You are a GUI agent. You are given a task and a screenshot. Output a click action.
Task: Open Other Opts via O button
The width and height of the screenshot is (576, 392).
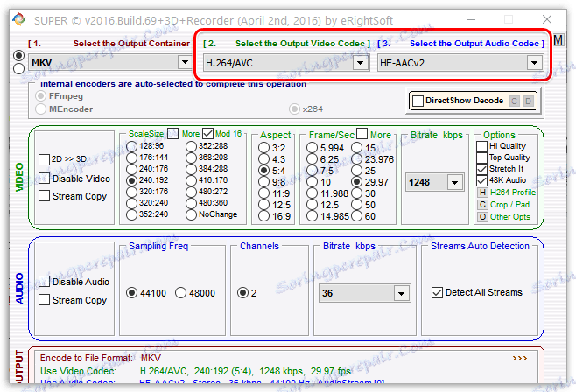pyautogui.click(x=482, y=216)
